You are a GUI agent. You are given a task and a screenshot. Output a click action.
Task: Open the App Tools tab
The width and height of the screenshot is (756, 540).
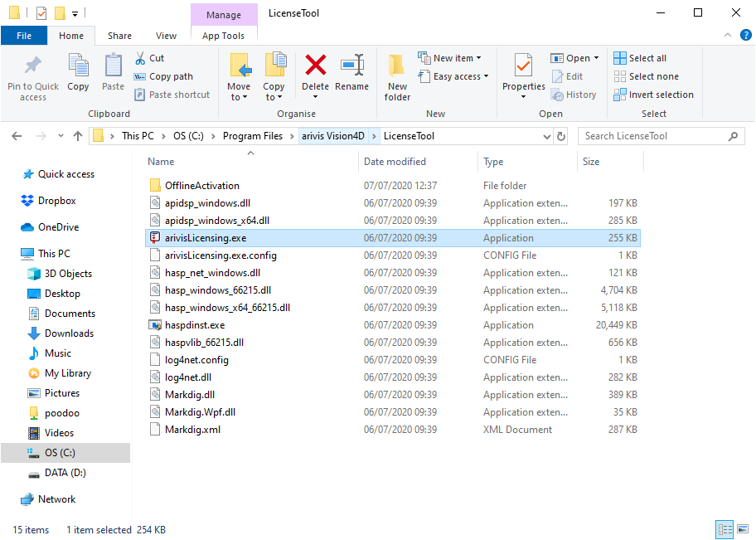click(x=223, y=36)
